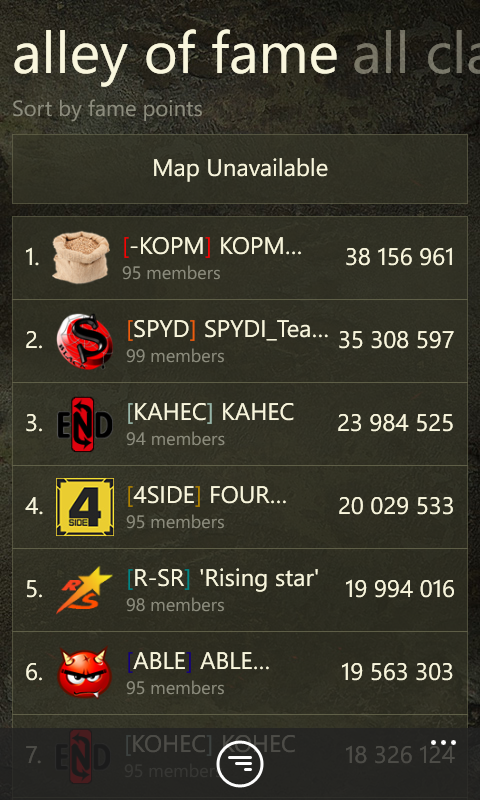
Task: Open the sort filter circle icon
Action: coord(240,764)
